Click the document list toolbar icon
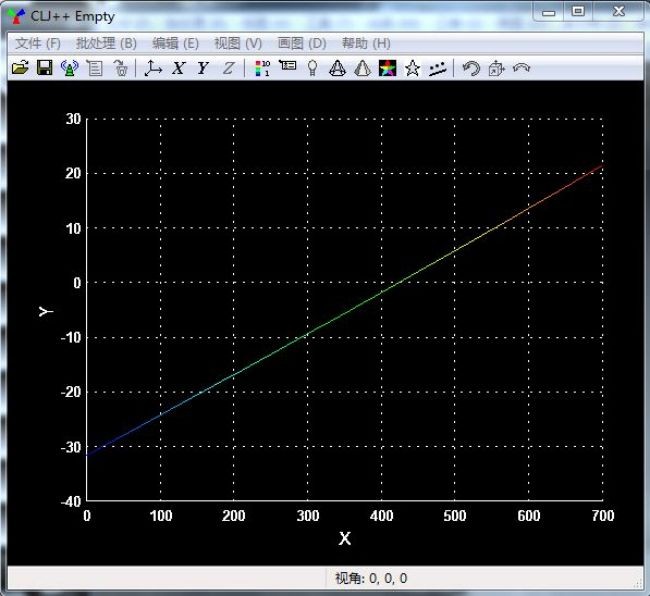Image resolution: width=650 pixels, height=596 pixels. coord(95,68)
